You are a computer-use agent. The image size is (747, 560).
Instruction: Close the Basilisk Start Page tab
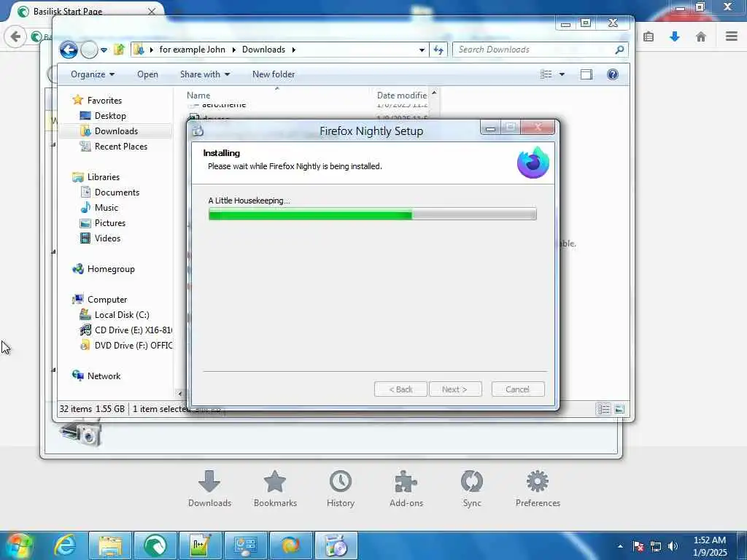[x=152, y=11]
